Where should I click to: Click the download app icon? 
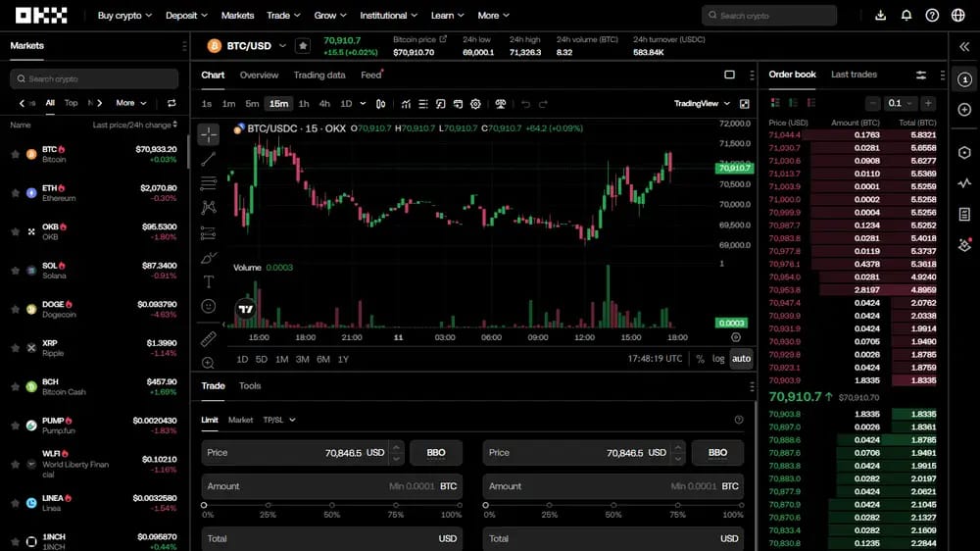tap(881, 15)
